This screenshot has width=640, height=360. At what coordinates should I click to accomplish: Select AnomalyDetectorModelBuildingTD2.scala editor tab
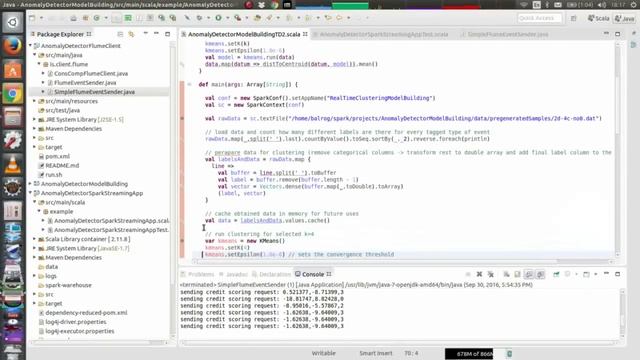coord(244,34)
